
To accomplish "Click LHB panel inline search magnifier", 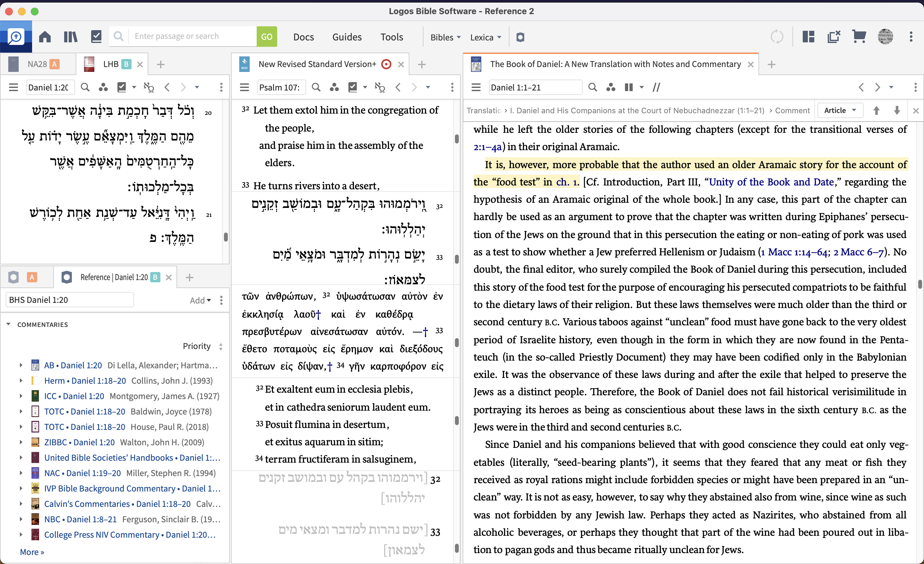I will pyautogui.click(x=85, y=87).
